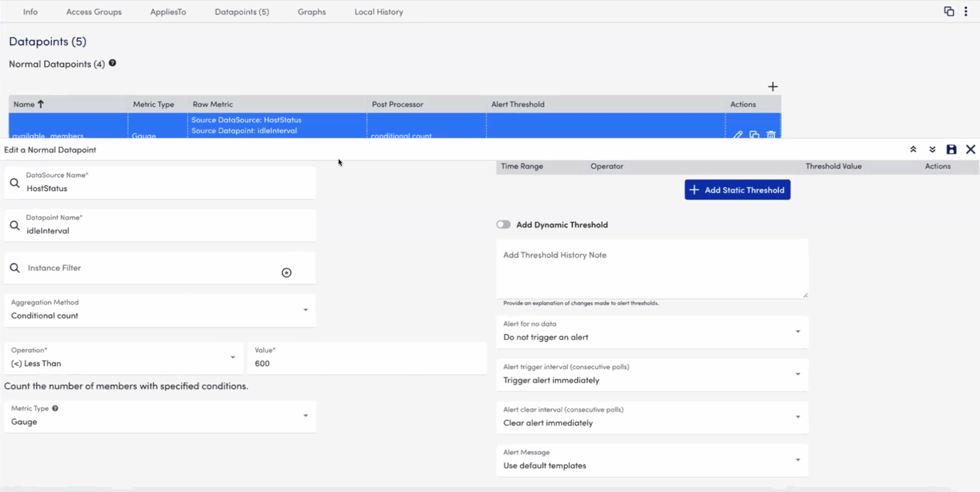Click the Post Processor column header

pyautogui.click(x=397, y=104)
